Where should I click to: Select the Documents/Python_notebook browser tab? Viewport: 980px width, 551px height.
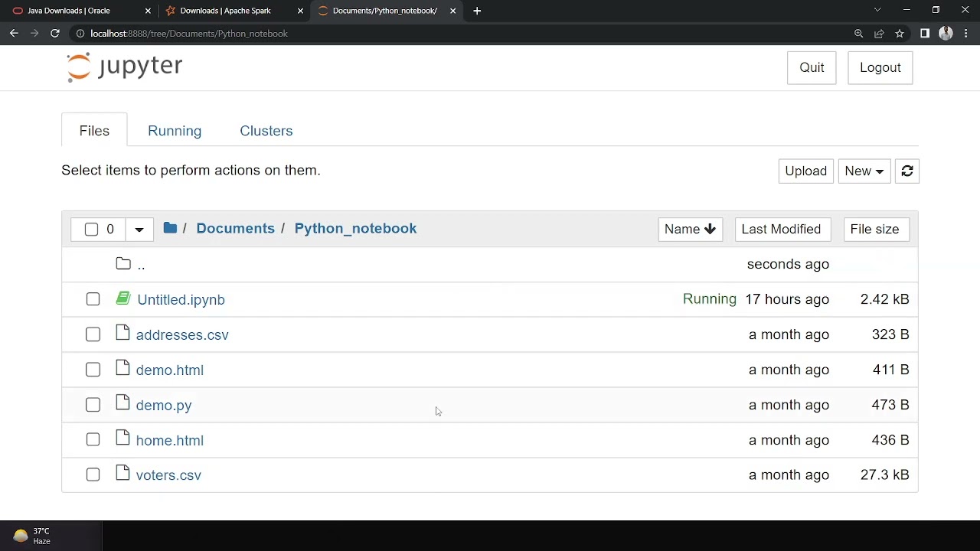385,11
